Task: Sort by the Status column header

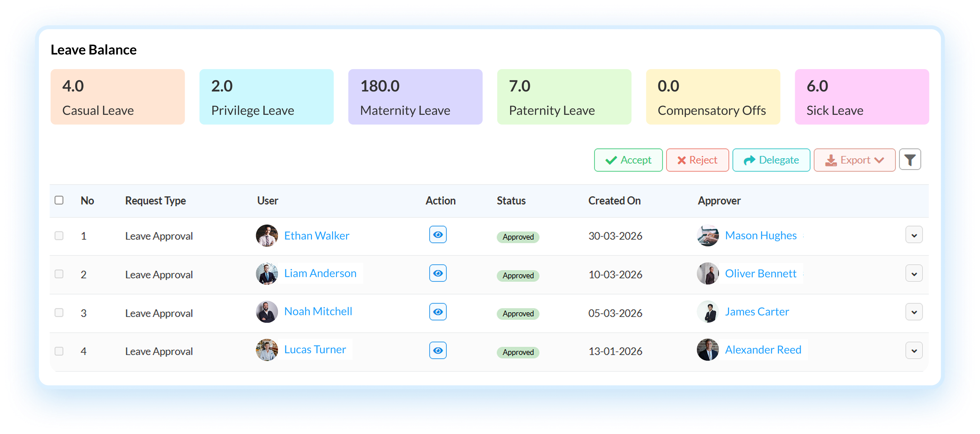Action: coord(511,200)
